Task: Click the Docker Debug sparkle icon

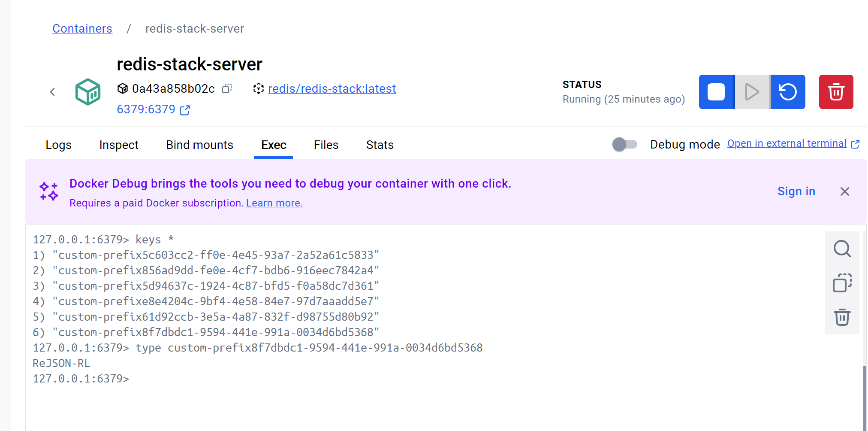Action: (x=49, y=191)
